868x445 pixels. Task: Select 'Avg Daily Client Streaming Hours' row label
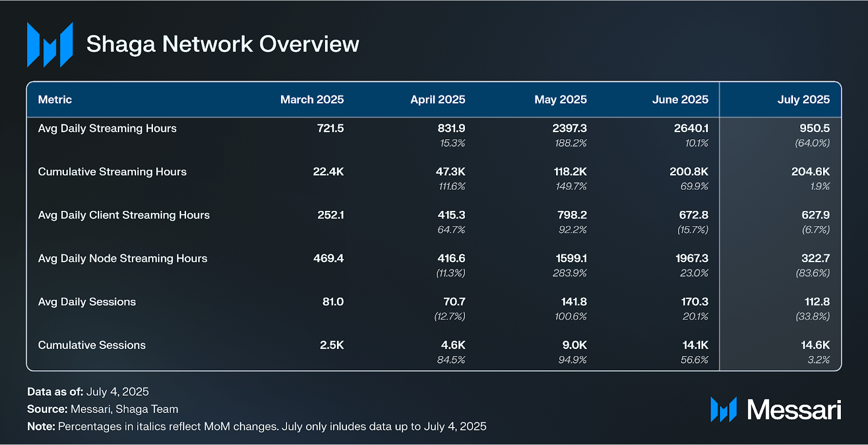pos(124,215)
